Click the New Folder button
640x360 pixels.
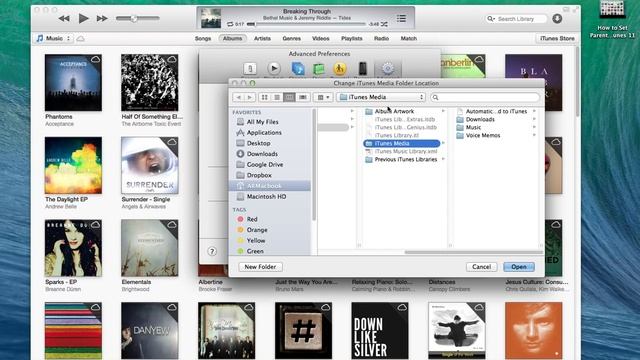pyautogui.click(x=260, y=267)
